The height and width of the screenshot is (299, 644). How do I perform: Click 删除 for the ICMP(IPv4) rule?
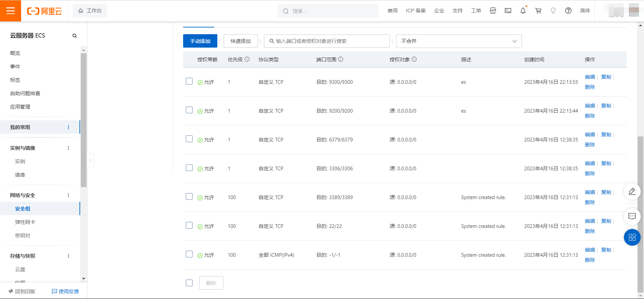tap(590, 260)
